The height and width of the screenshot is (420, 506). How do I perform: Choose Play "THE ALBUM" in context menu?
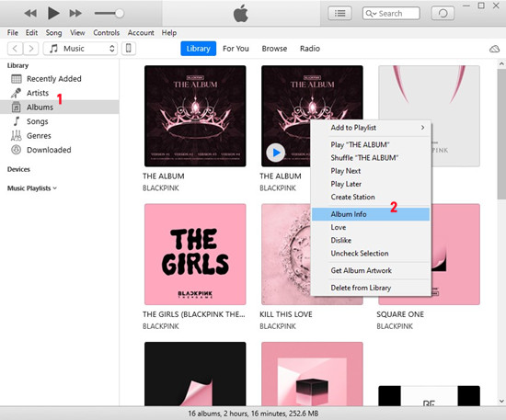click(x=371, y=144)
